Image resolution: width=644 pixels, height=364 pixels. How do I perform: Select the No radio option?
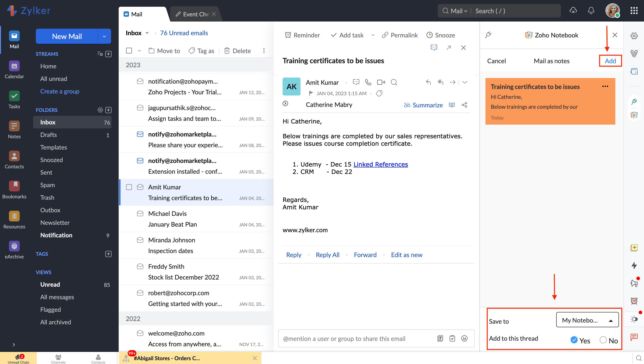603,340
